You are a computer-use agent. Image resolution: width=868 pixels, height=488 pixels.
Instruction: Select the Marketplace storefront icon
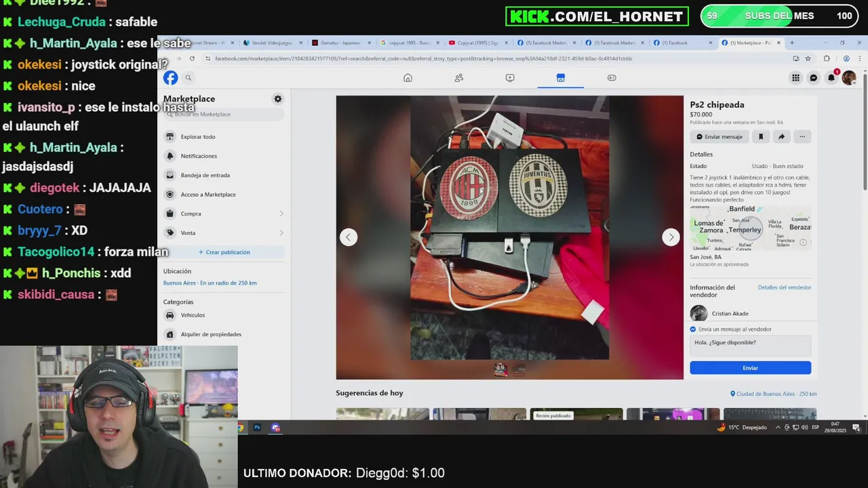[561, 78]
